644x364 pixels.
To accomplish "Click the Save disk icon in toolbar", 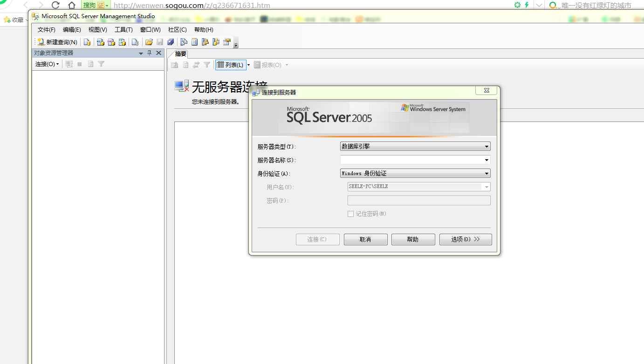I will pyautogui.click(x=160, y=42).
